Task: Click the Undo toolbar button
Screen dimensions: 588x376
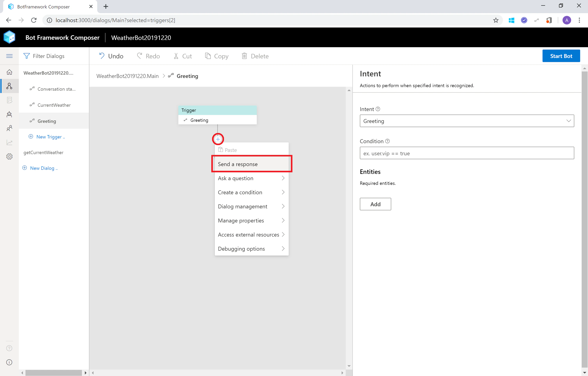Action: coord(111,56)
